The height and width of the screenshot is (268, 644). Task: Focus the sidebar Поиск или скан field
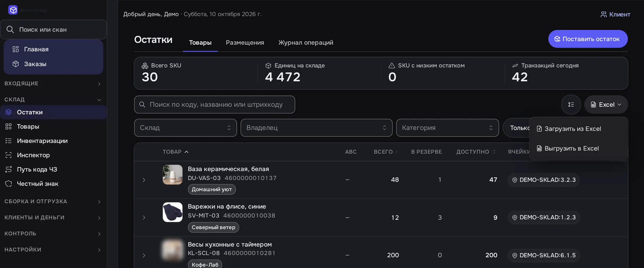pyautogui.click(x=53, y=30)
